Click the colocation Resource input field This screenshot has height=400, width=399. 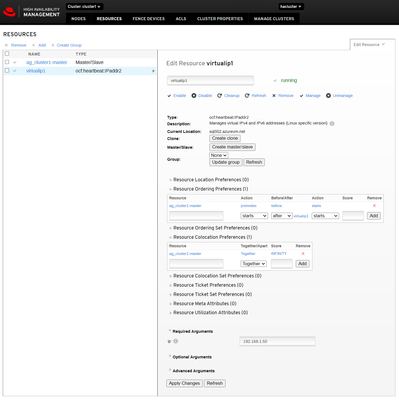[x=196, y=264]
